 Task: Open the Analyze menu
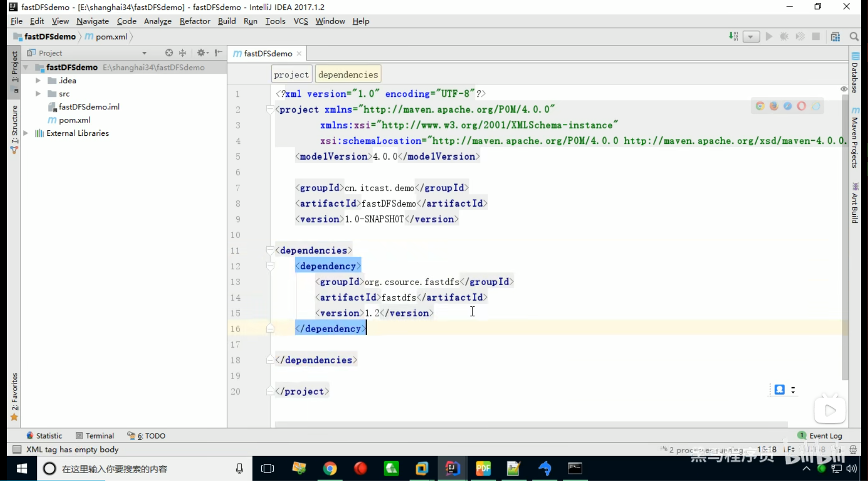pos(158,21)
